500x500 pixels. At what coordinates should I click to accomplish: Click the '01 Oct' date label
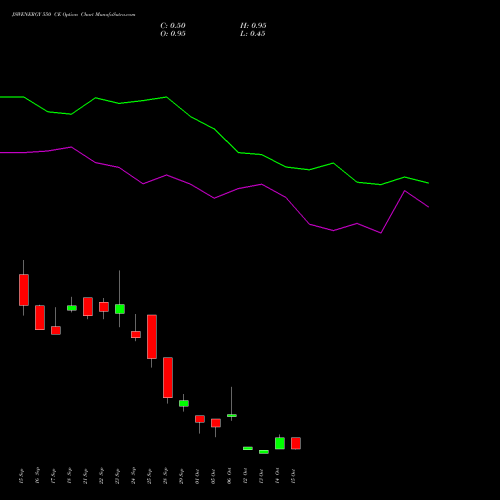click(x=198, y=476)
